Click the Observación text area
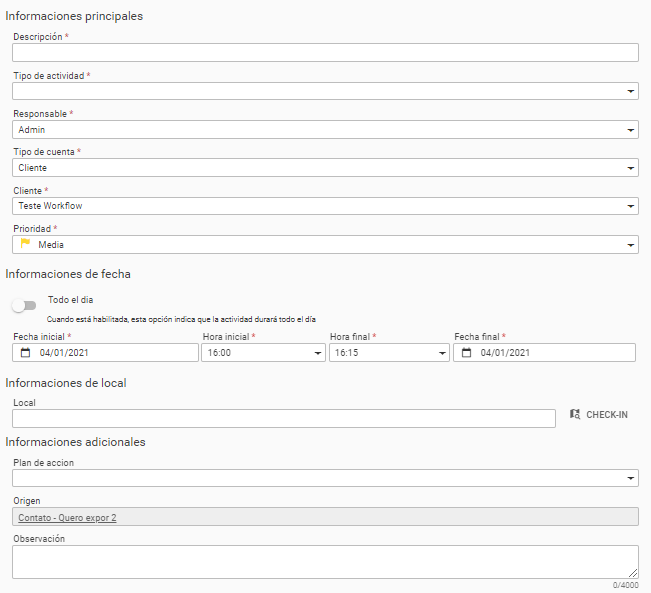651x593 pixels. 325,562
